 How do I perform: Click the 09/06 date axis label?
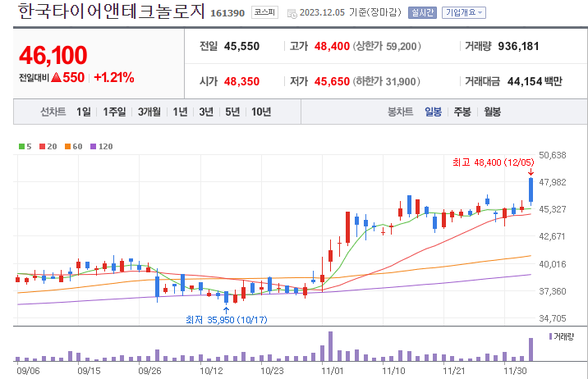pos(28,371)
